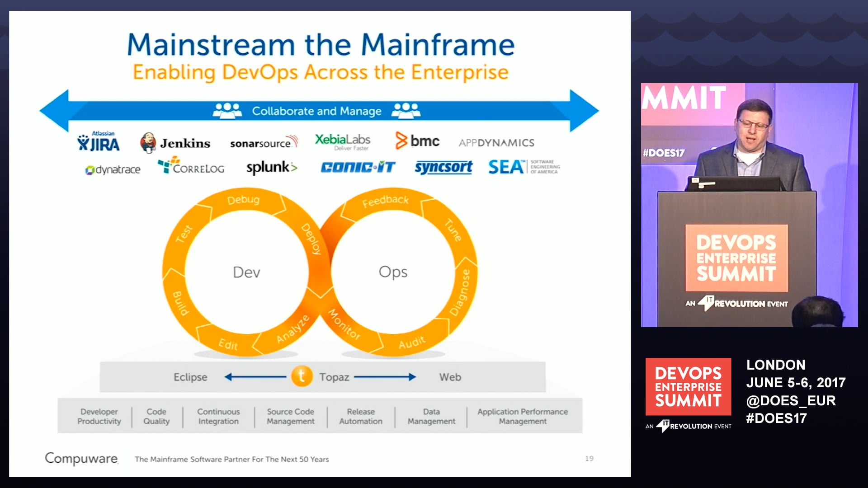The height and width of the screenshot is (488, 868).
Task: Click Application Performance Management category
Action: (523, 416)
